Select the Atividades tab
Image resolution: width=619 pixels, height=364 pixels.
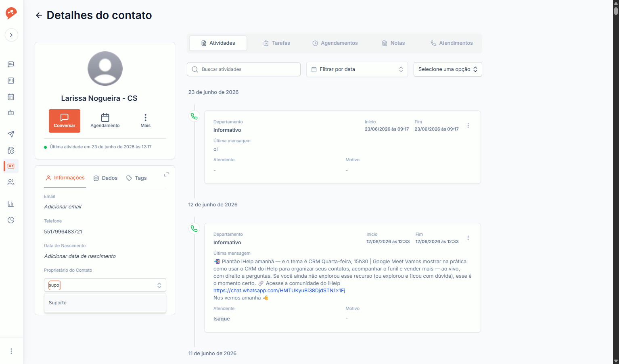point(218,43)
